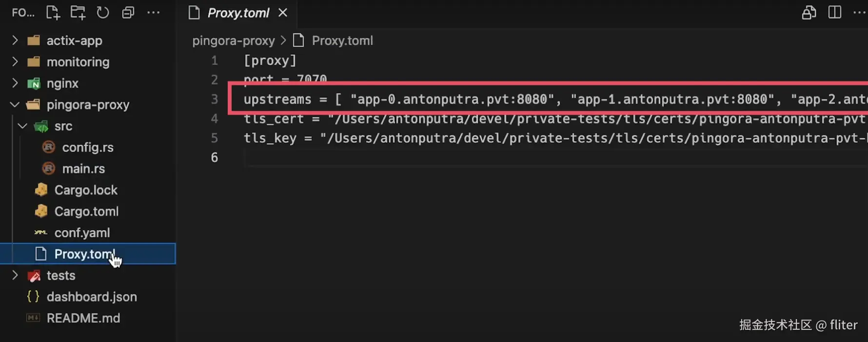This screenshot has width=868, height=342.
Task: Open editor more actions ellipsis at top right
Action: coord(860,13)
